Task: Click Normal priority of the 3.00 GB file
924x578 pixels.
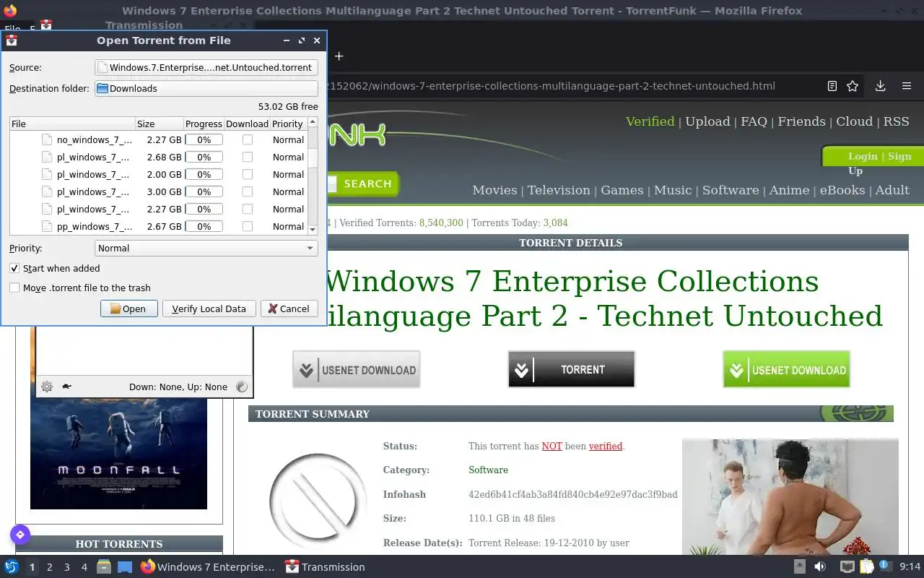Action: [x=288, y=191]
